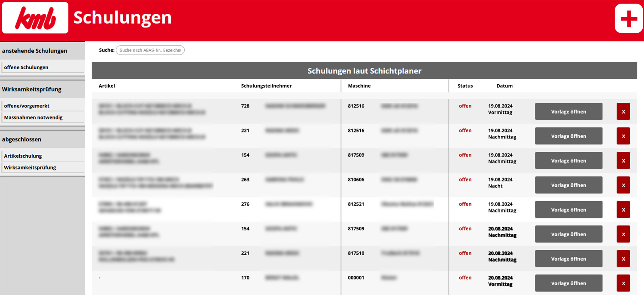Screen dimensions: 644x295
Task: Delete the row for Maschine 817510 with the X icon
Action: (x=623, y=258)
